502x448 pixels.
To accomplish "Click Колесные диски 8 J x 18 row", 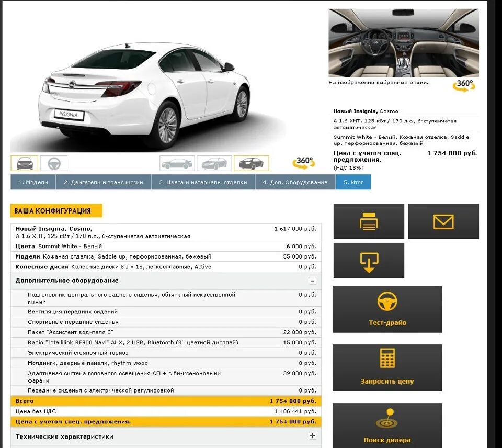I will pyautogui.click(x=166, y=266).
